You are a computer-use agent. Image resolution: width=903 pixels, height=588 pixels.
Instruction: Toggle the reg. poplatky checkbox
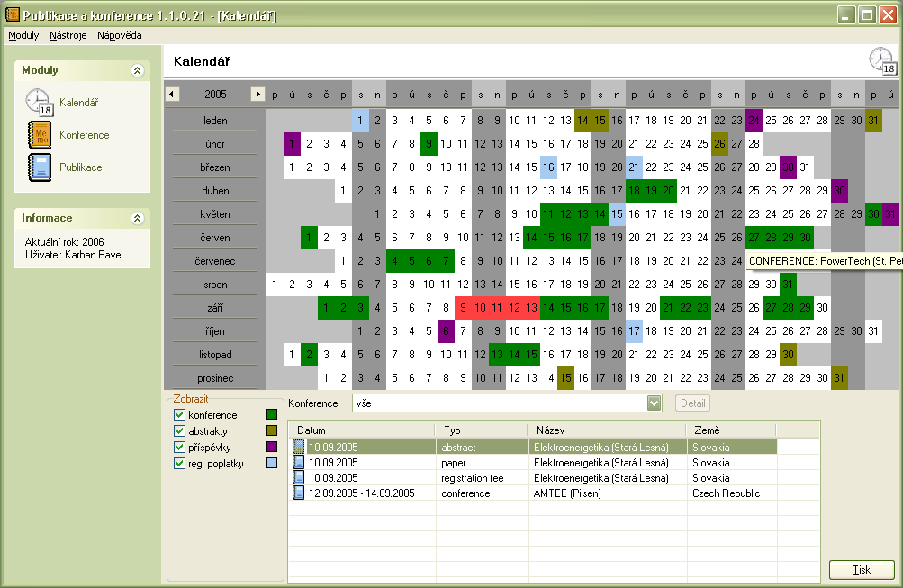click(179, 463)
